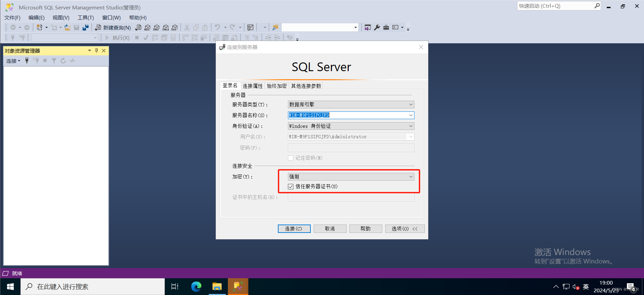This screenshot has height=295, width=644.
Task: Open the 帮助(H) menu
Action: [138, 18]
